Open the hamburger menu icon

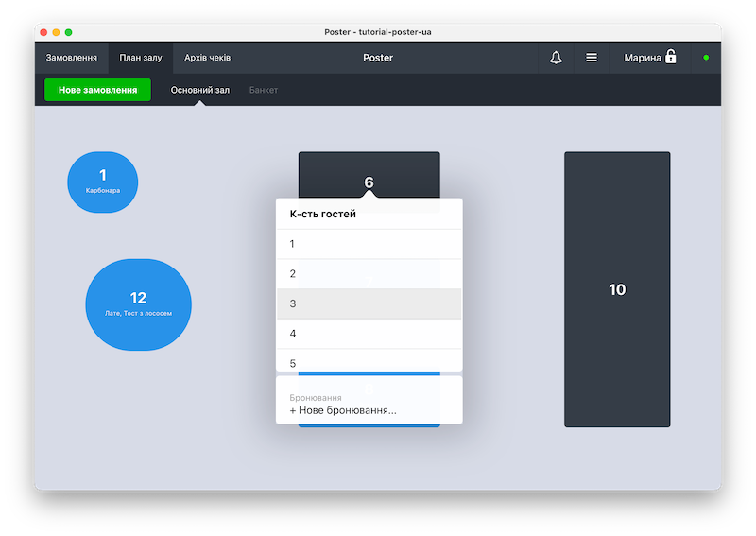[x=592, y=58]
